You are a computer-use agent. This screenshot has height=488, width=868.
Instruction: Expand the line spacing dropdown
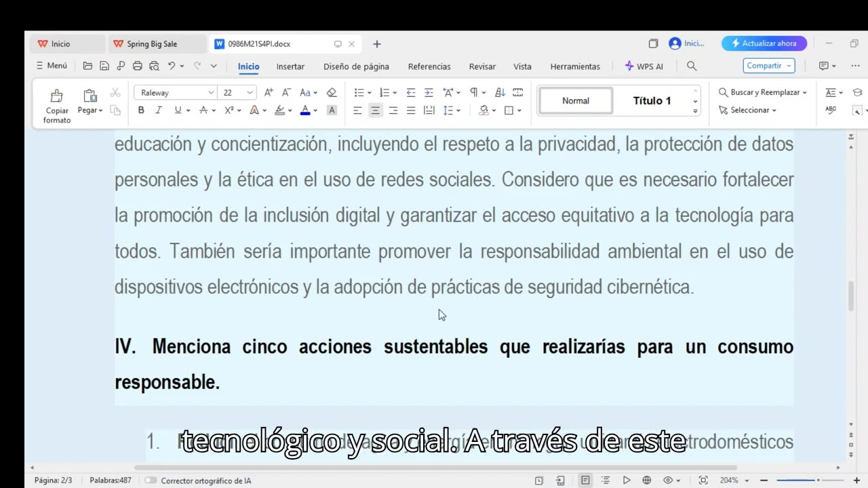[458, 110]
